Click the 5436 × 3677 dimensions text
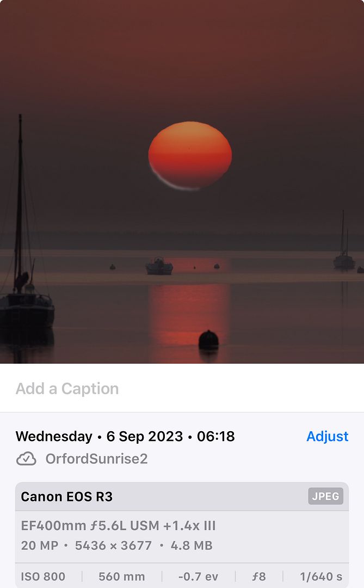Image resolution: width=364 pixels, height=588 pixels. pos(113,545)
